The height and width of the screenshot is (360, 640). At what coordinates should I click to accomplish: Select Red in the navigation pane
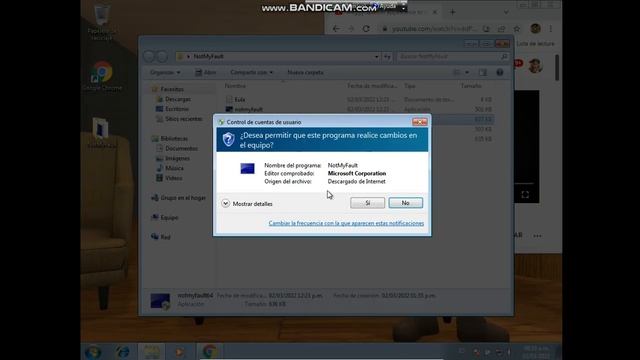point(160,237)
